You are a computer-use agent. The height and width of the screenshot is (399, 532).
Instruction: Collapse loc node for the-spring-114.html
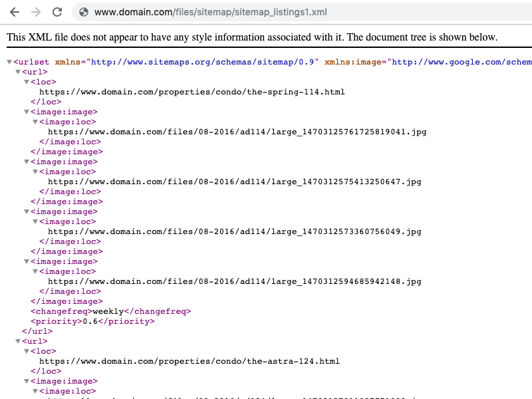tap(27, 82)
